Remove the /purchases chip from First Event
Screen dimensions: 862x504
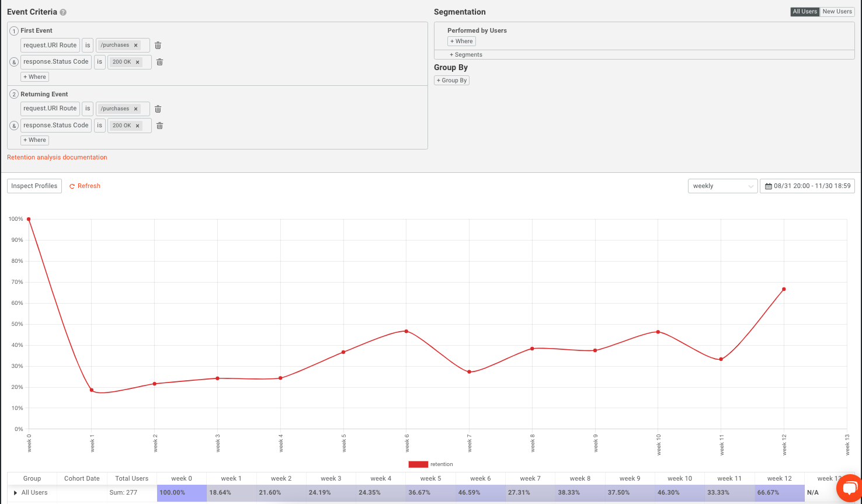click(135, 45)
